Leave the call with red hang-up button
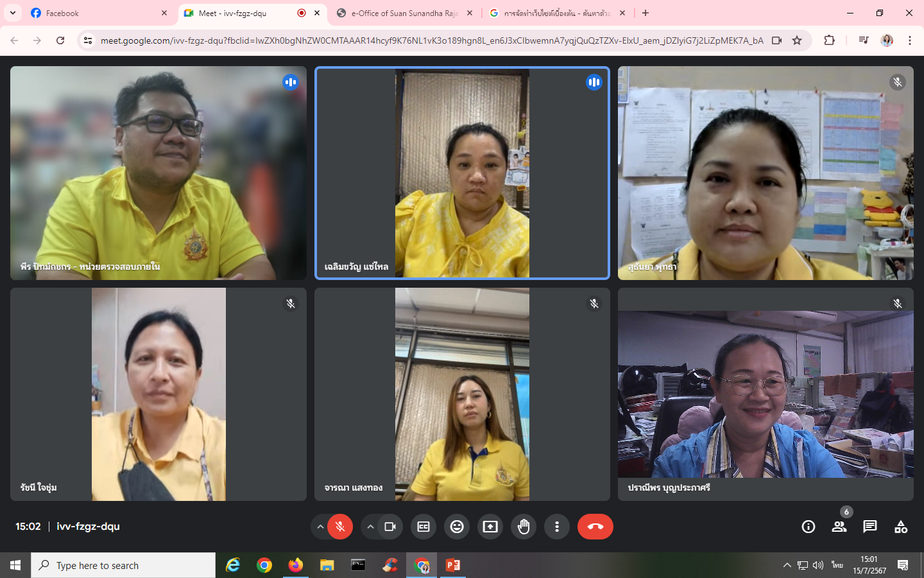Image resolution: width=924 pixels, height=578 pixels. point(595,527)
